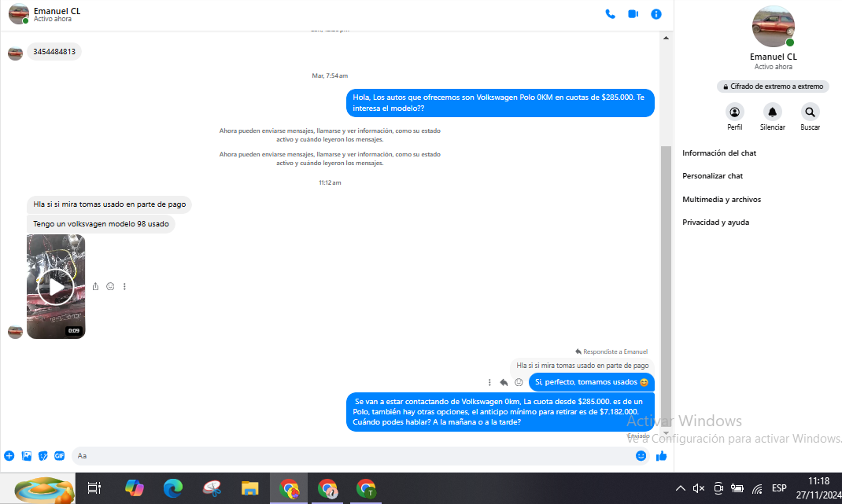This screenshot has width=842, height=504.
Task: Show hidden system tray icons
Action: pyautogui.click(x=681, y=488)
